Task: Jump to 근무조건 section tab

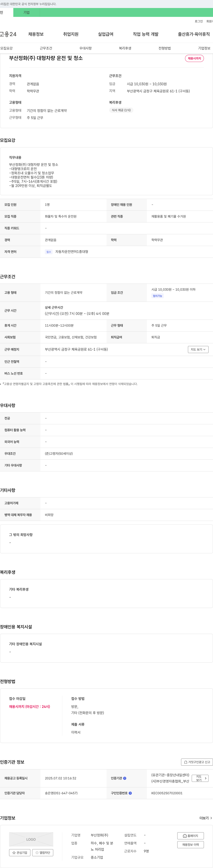Action: click(46, 48)
